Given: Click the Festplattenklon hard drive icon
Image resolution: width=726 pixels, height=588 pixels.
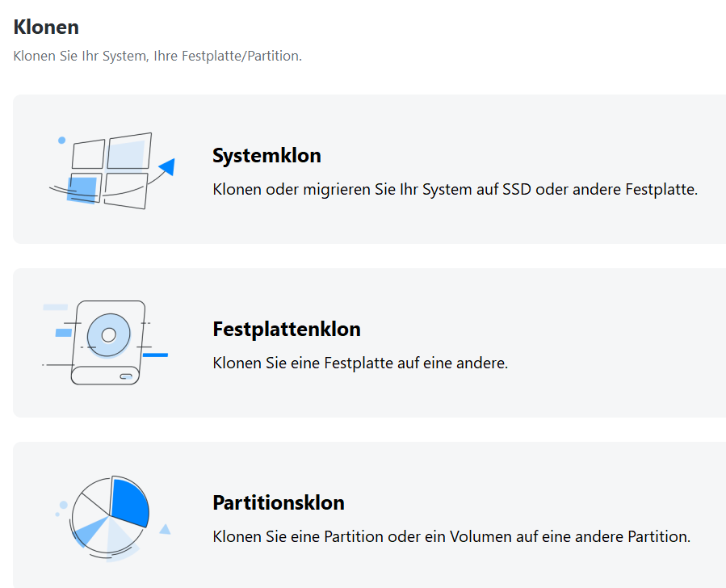Looking at the screenshot, I should [x=108, y=342].
